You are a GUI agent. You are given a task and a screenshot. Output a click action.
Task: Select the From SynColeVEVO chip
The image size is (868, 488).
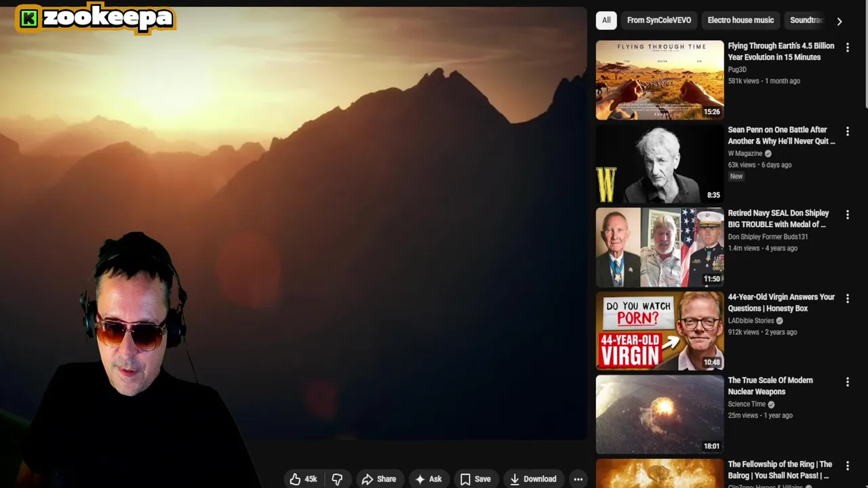[659, 20]
